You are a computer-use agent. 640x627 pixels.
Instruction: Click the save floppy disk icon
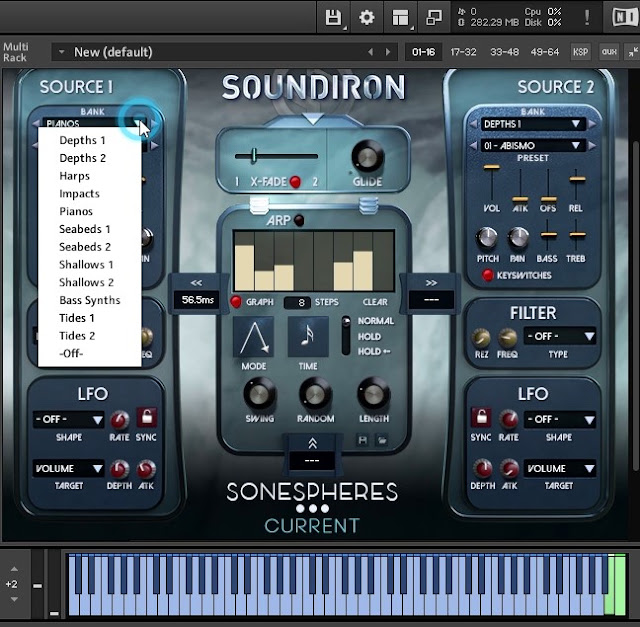pyautogui.click(x=333, y=18)
